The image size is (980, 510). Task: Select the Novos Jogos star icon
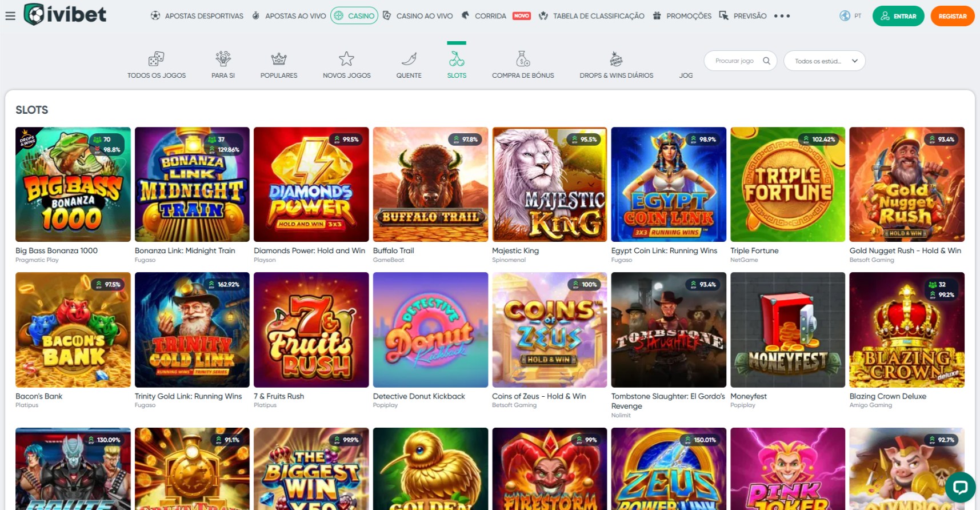(346, 58)
